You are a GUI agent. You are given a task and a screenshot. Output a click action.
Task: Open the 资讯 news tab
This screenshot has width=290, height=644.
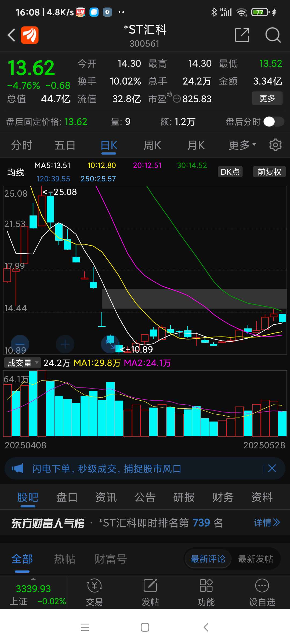click(106, 497)
